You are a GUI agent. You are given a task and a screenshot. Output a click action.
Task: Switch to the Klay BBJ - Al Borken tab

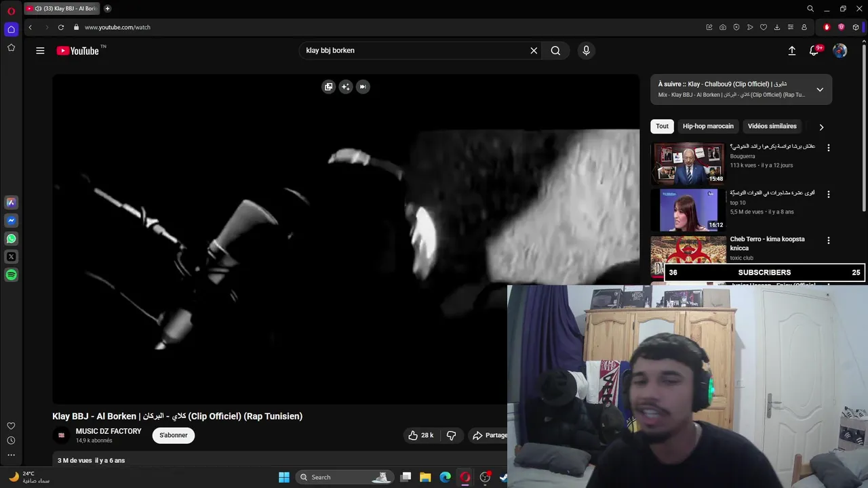point(62,9)
